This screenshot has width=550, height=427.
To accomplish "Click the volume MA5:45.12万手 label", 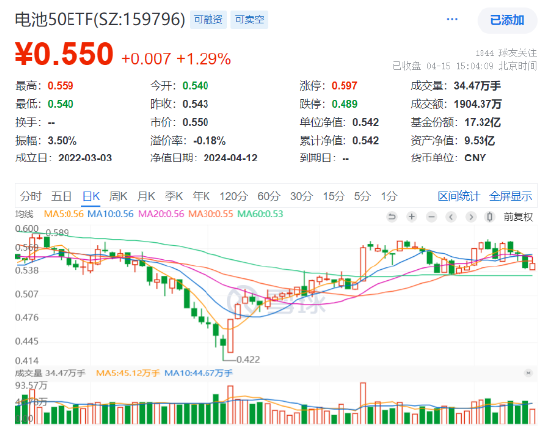I will [x=128, y=373].
